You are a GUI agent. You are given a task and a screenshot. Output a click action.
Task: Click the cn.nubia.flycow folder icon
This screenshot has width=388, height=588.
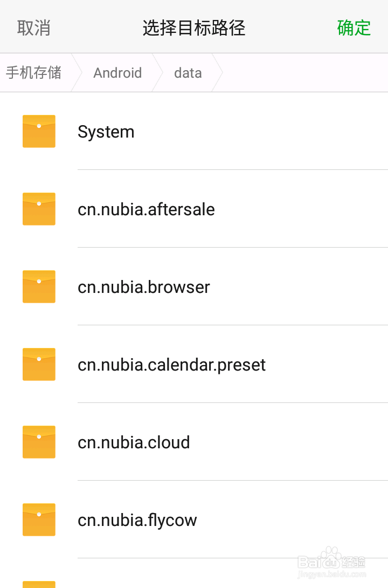point(39,519)
